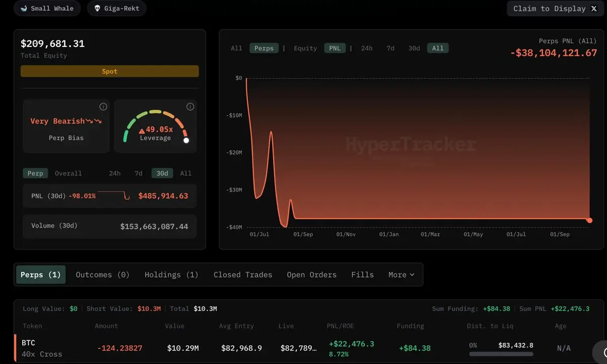Choose Equity mode above the chart

306,49
